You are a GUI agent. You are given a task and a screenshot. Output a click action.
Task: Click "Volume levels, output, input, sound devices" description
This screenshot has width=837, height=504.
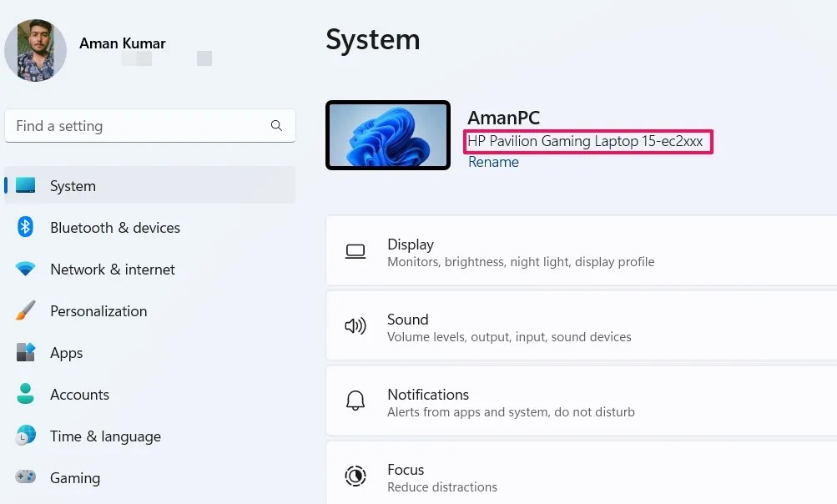509,337
